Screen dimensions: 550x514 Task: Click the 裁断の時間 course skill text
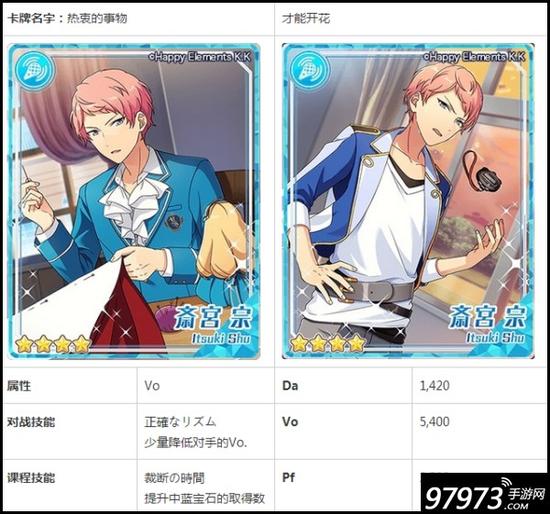[x=174, y=478]
